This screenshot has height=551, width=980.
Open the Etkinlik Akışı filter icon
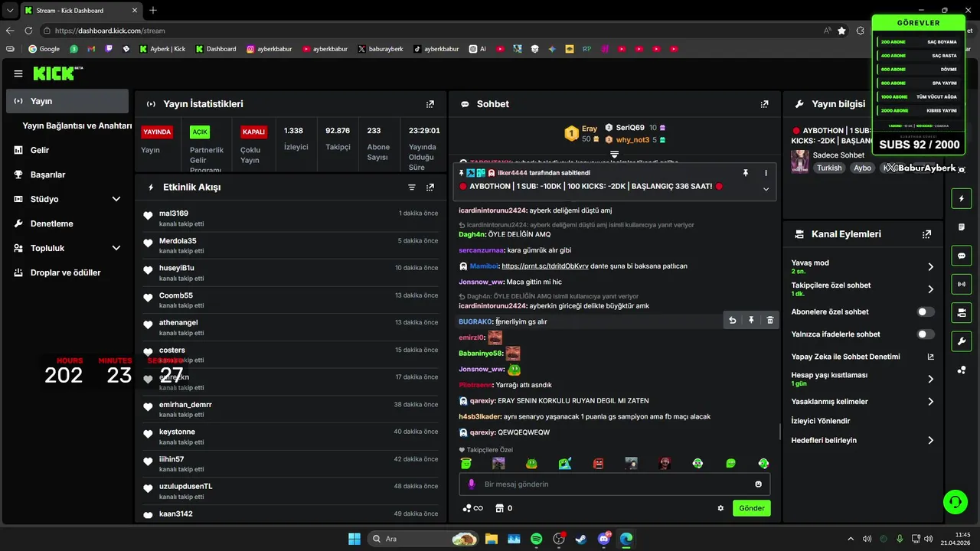412,187
